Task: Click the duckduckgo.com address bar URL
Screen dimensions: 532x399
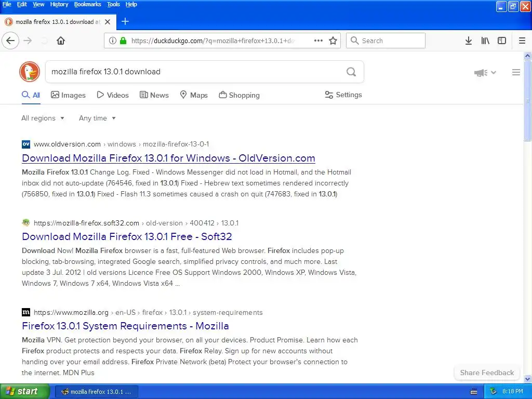Action: coord(213,41)
